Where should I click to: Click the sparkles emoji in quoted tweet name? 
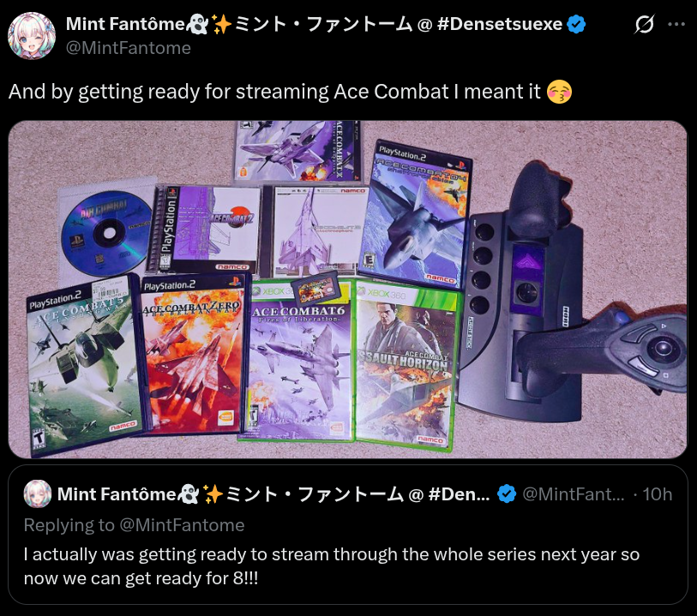(x=213, y=494)
